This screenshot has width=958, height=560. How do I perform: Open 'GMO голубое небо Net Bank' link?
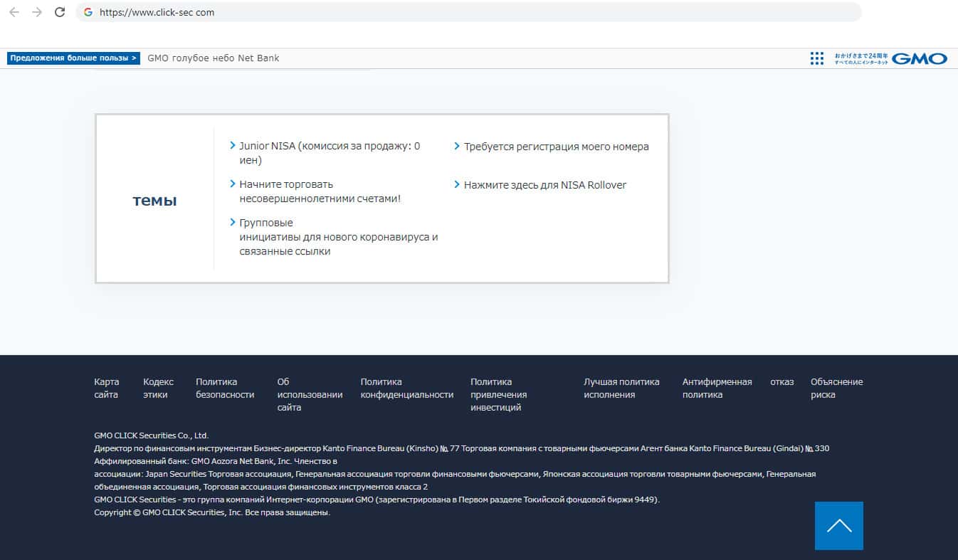point(214,58)
